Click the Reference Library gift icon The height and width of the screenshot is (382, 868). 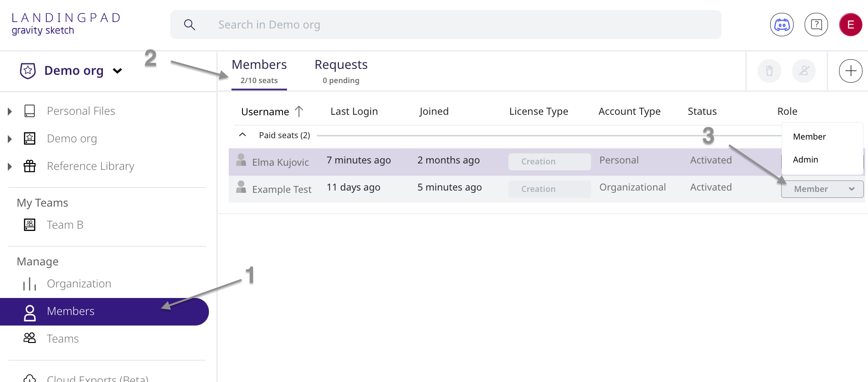pyautogui.click(x=30, y=166)
